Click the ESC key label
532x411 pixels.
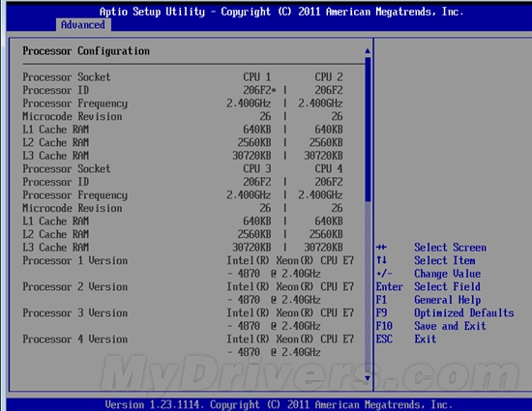[384, 339]
